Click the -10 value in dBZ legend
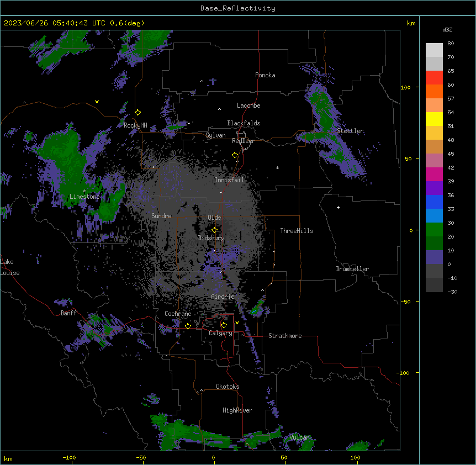The width and height of the screenshot is (476, 465). pyautogui.click(x=452, y=278)
